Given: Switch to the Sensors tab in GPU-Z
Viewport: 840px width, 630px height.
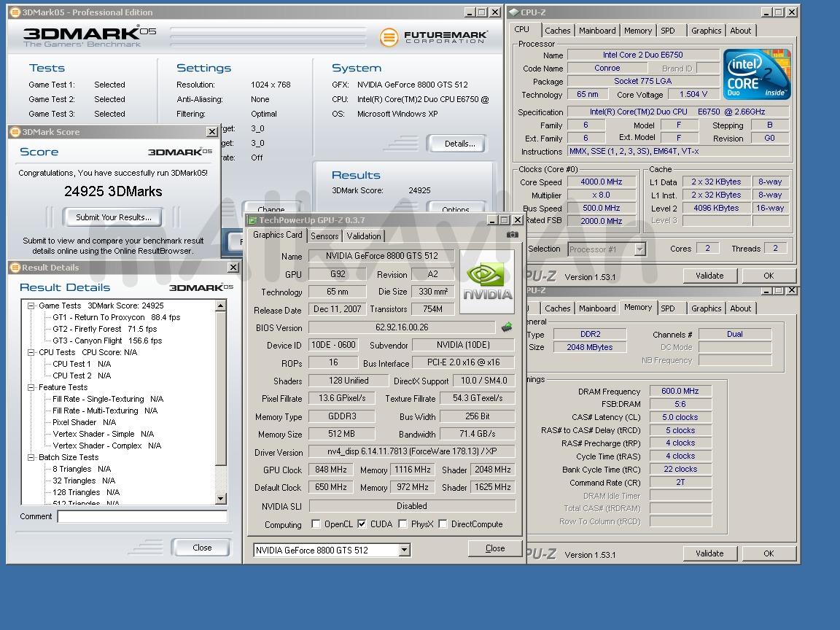Looking at the screenshot, I should pos(324,236).
